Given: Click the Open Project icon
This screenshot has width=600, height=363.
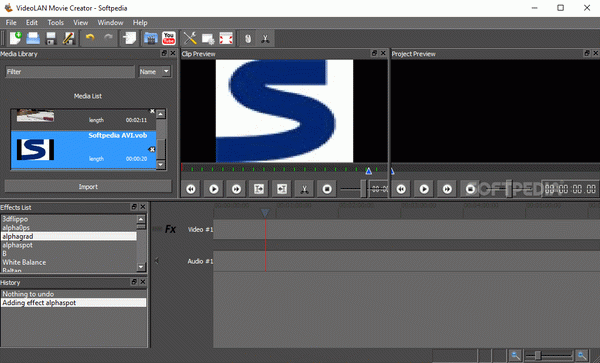Looking at the screenshot, I should [33, 38].
